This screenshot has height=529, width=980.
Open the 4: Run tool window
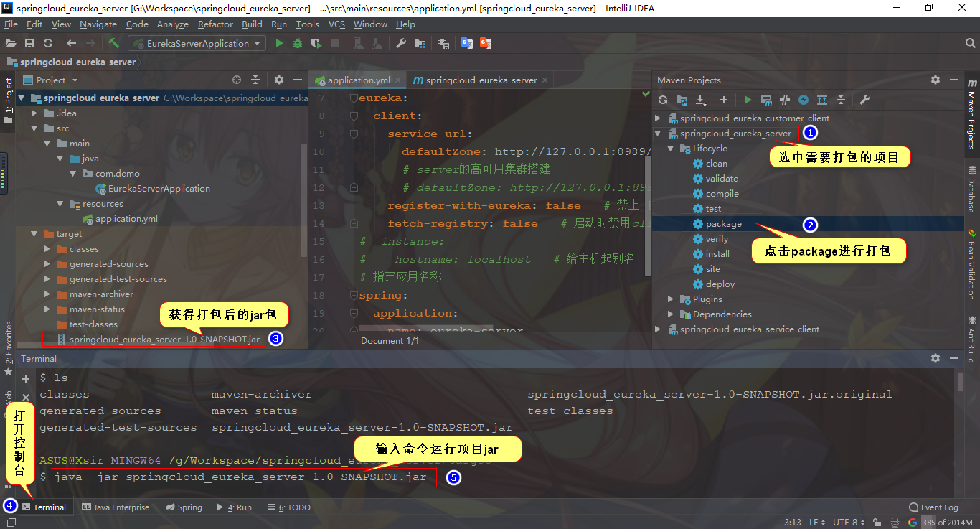235,507
